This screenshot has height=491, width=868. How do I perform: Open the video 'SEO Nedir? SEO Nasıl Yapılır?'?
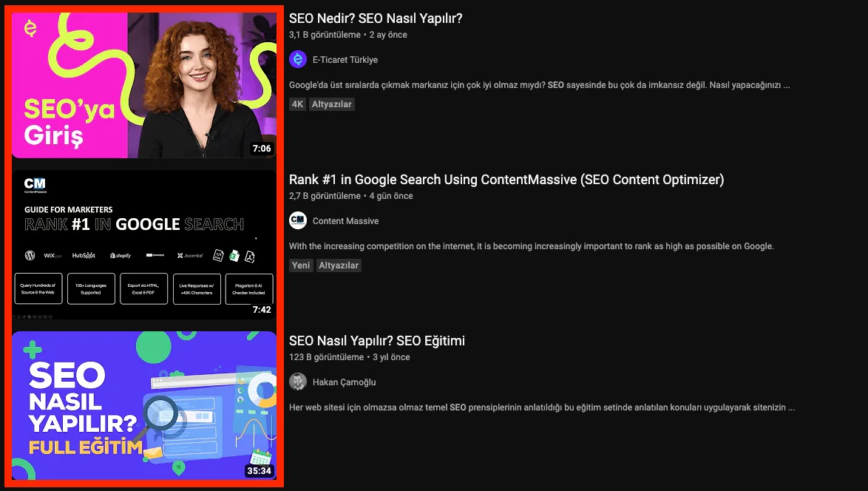pos(376,18)
